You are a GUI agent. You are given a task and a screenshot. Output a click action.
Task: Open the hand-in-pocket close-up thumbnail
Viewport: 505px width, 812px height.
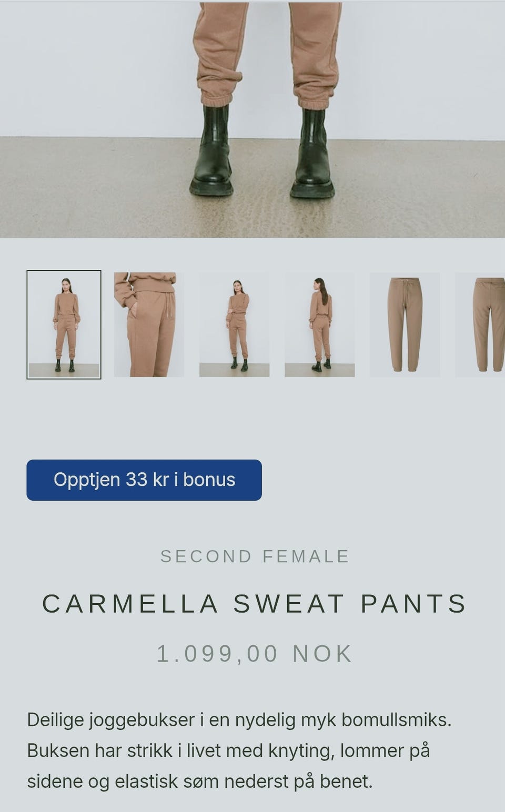[x=149, y=324]
